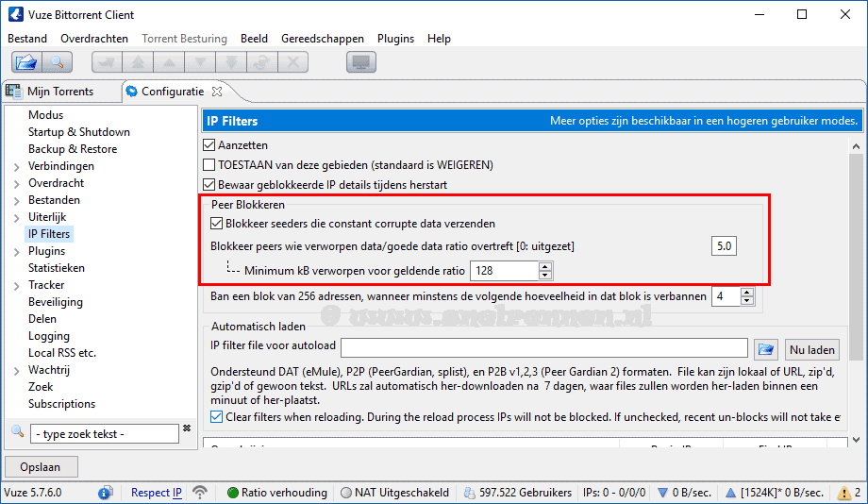868x504 pixels.
Task: Click the green Ratio verhouding status indicator
Action: coord(233,493)
